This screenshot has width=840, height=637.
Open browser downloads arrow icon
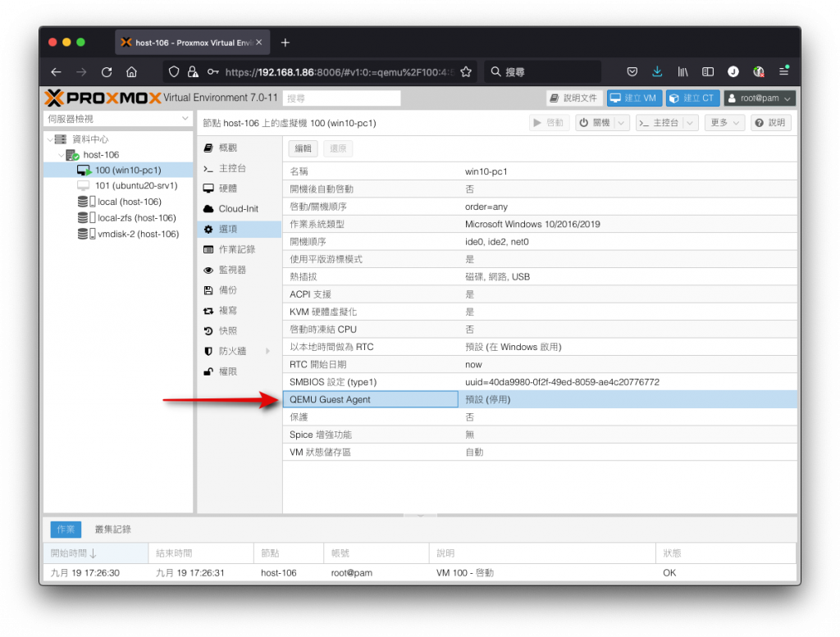click(657, 71)
